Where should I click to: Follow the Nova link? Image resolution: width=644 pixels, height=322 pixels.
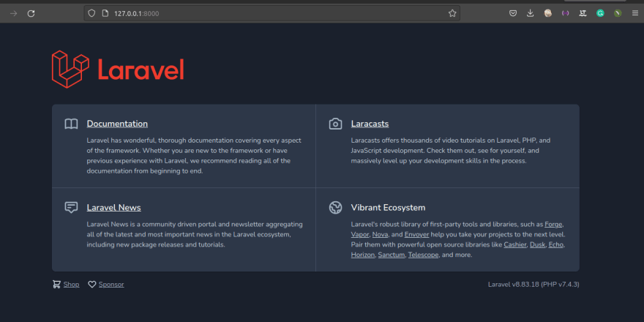[380, 234]
